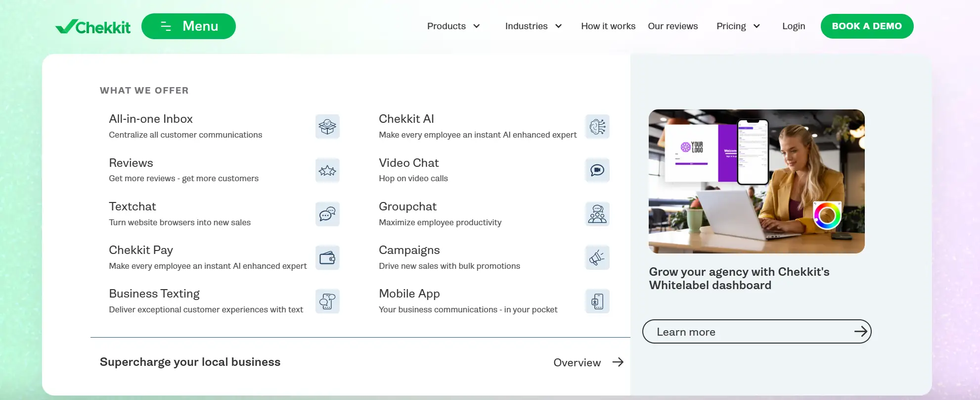Click the Whitelabel dashboard promo image

coord(757,181)
